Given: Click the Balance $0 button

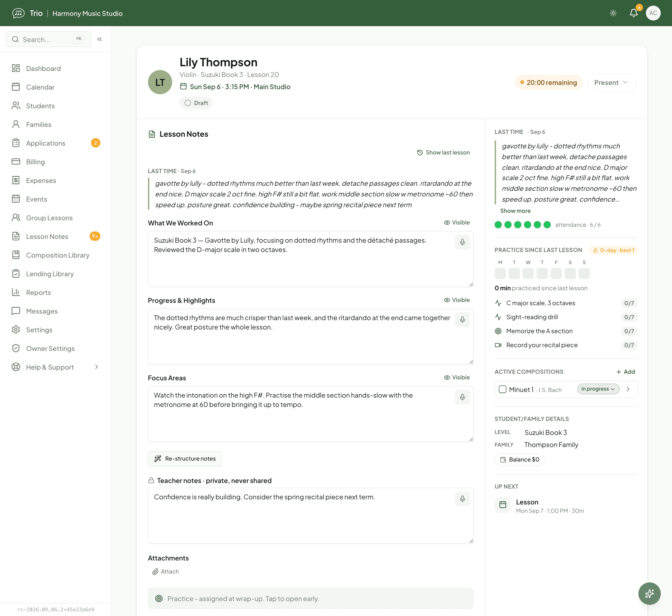Looking at the screenshot, I should [x=519, y=459].
